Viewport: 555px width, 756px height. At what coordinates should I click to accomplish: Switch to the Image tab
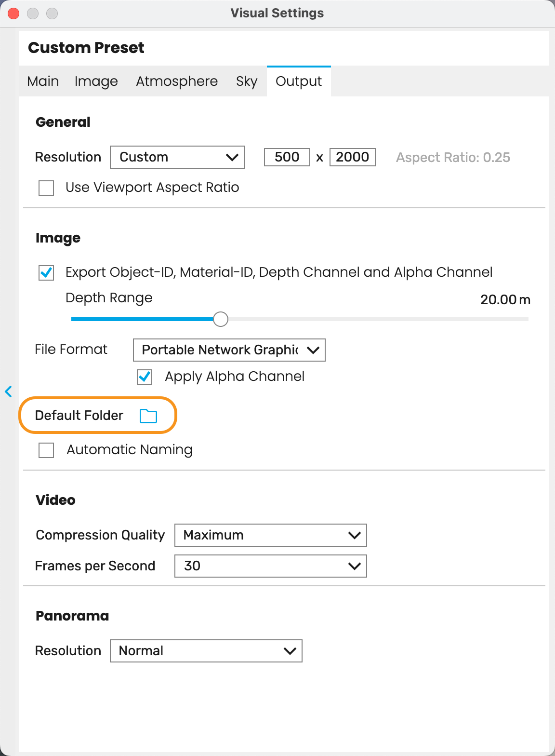coord(96,81)
